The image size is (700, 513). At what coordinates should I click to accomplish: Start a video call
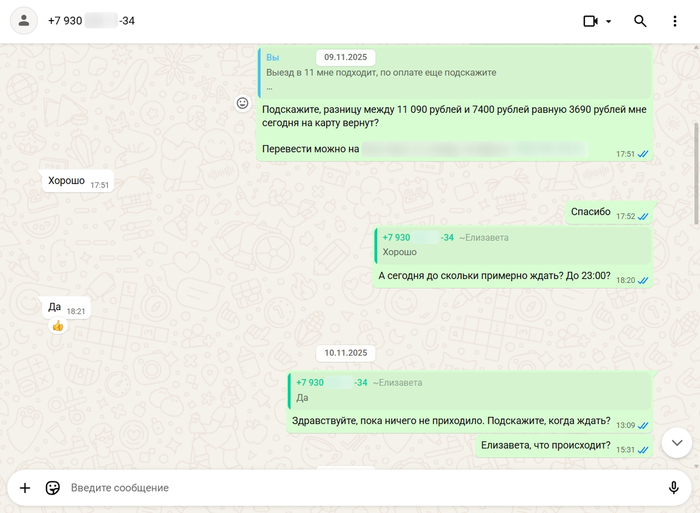pyautogui.click(x=590, y=21)
